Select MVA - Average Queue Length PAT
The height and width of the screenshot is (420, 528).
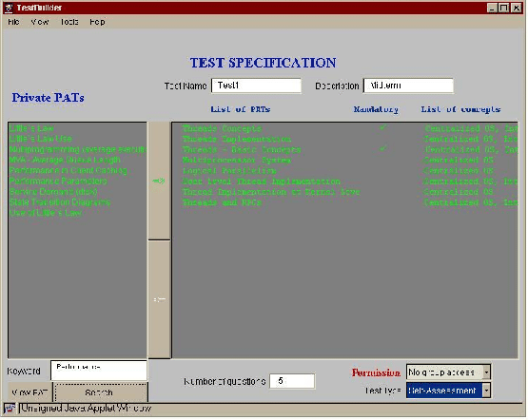click(65, 160)
